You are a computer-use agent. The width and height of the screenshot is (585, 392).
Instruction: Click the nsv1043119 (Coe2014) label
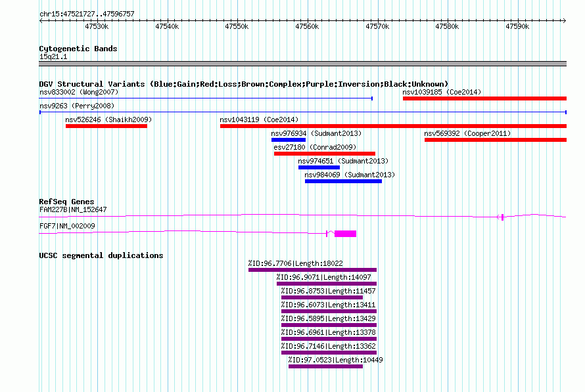[259, 120]
